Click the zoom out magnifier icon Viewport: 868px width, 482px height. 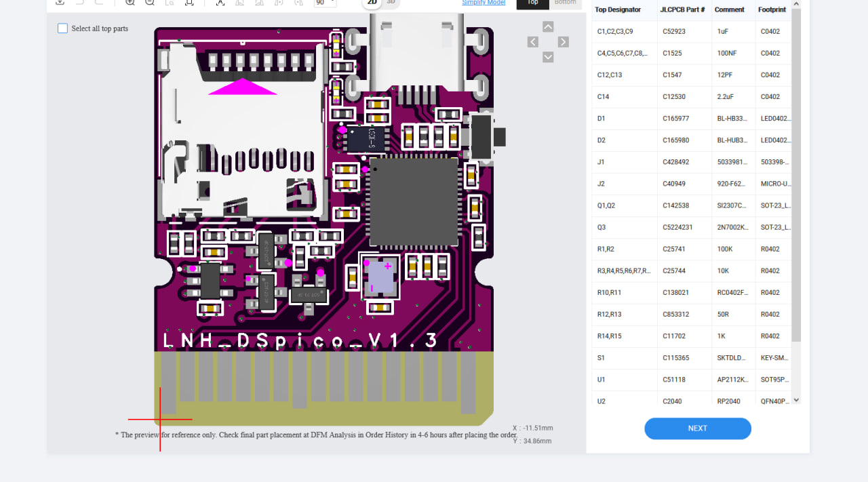150,3
